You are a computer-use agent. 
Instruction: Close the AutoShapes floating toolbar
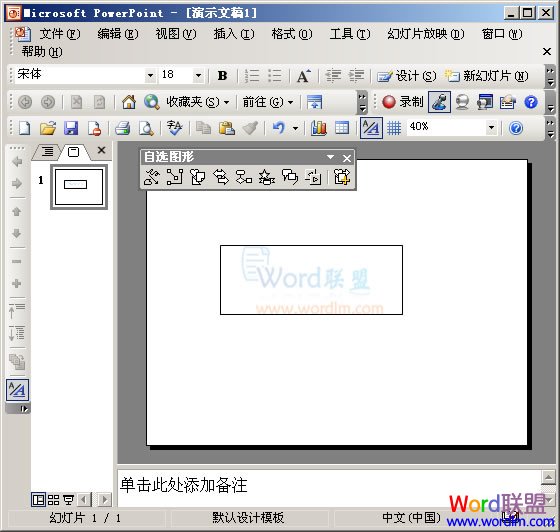point(346,158)
